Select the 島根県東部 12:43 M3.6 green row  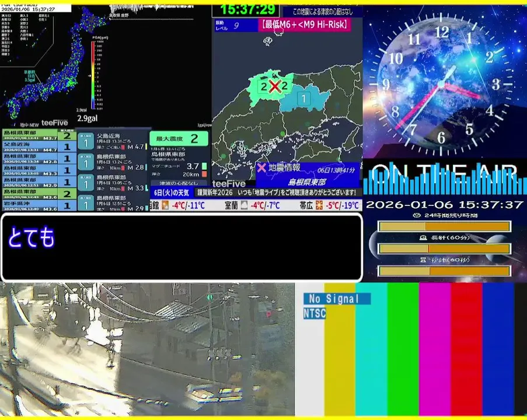(39, 194)
